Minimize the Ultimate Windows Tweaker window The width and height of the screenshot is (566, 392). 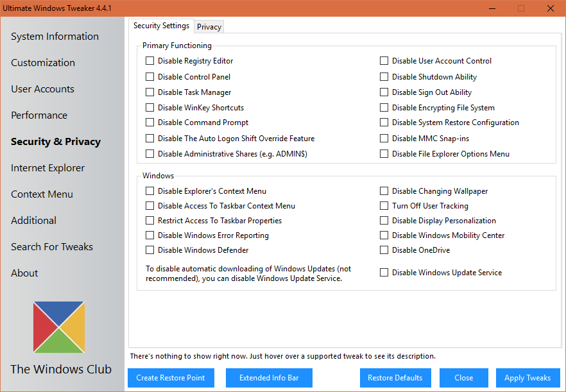click(492, 8)
